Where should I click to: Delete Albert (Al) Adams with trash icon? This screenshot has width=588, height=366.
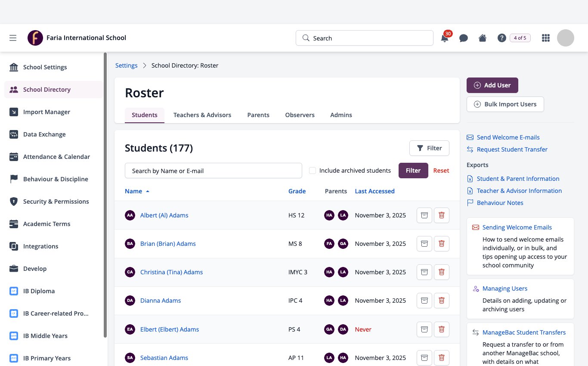(442, 215)
